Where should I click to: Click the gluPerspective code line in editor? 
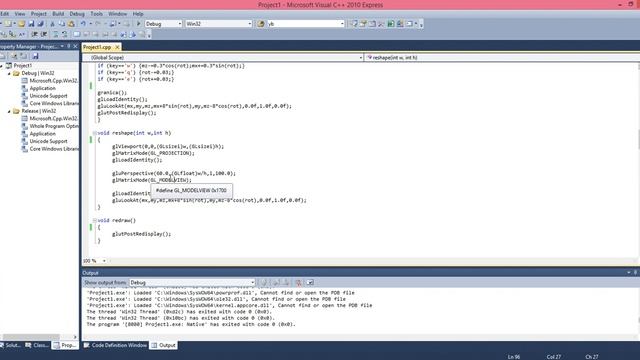coord(174,173)
